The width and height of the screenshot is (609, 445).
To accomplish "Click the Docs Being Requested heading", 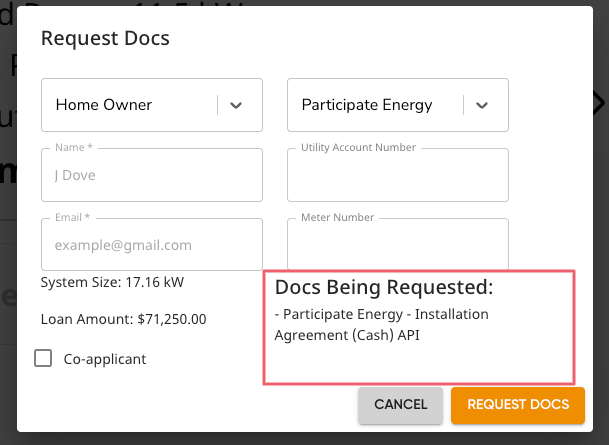I will click(384, 288).
